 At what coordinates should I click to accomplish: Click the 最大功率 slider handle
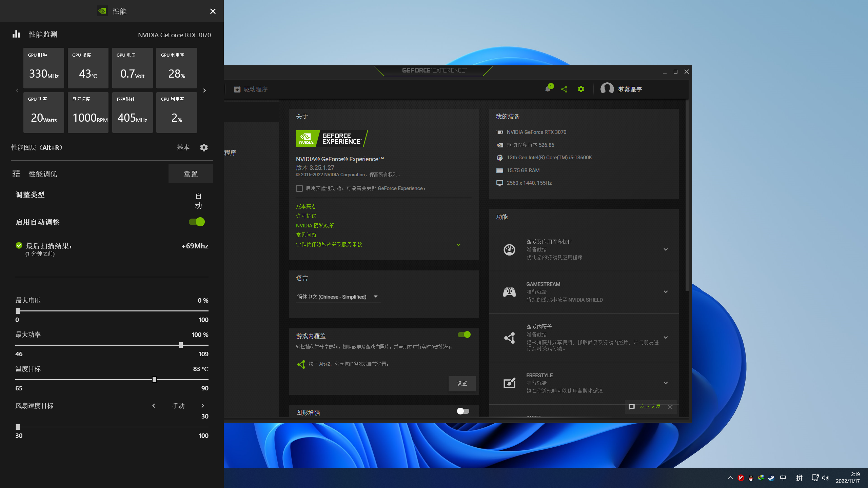[181, 345]
